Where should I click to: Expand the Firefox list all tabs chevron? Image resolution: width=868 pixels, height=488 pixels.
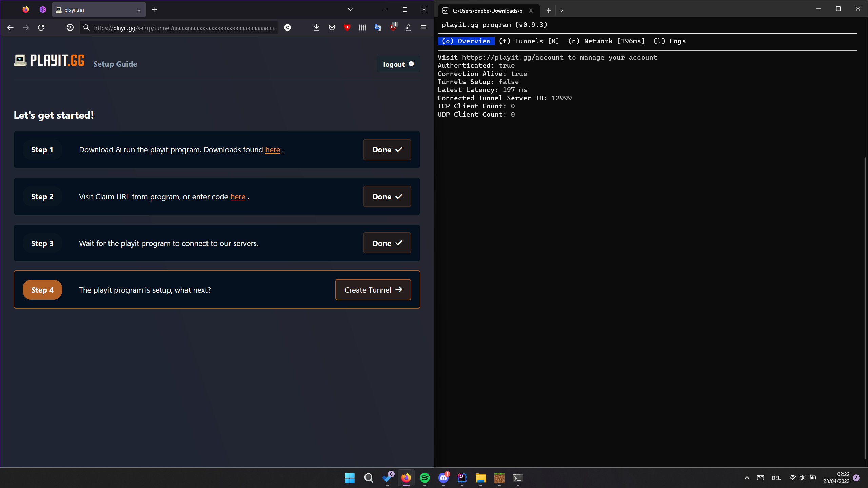(350, 9)
